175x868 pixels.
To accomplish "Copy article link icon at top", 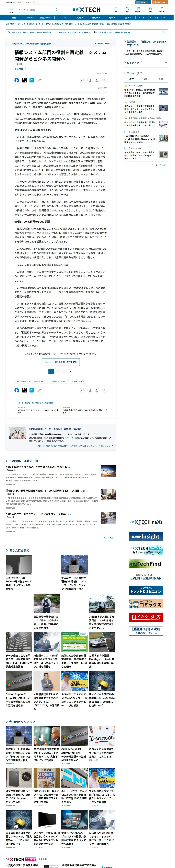I will tap(39, 80).
